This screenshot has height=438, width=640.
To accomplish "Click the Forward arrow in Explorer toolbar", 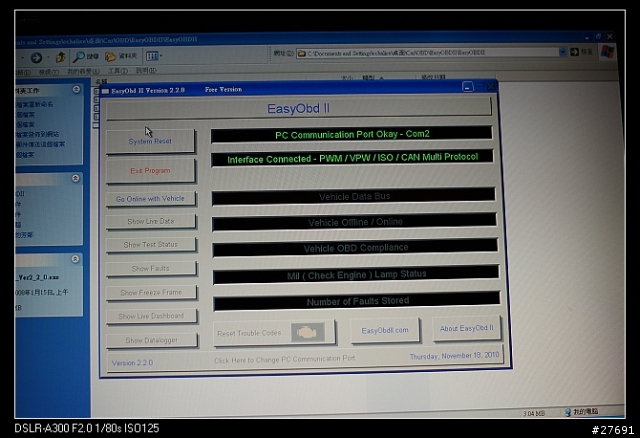I will (36, 58).
